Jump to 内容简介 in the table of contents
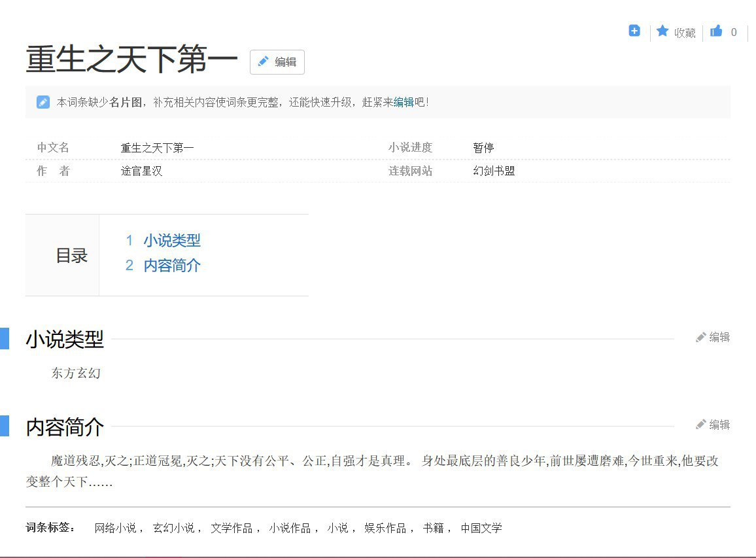This screenshot has width=756, height=558. (171, 266)
